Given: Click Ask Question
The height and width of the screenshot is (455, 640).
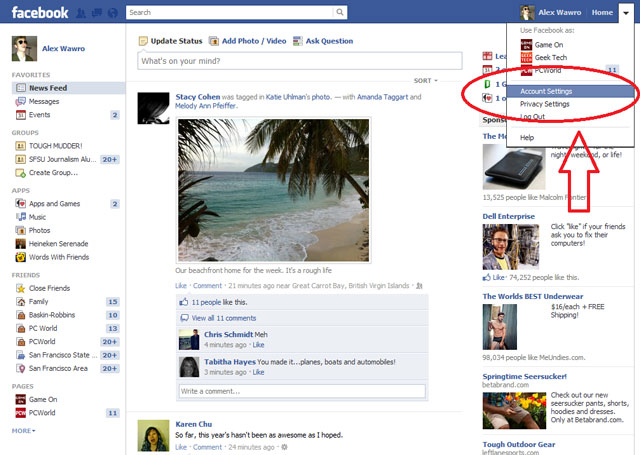Looking at the screenshot, I should [x=323, y=41].
